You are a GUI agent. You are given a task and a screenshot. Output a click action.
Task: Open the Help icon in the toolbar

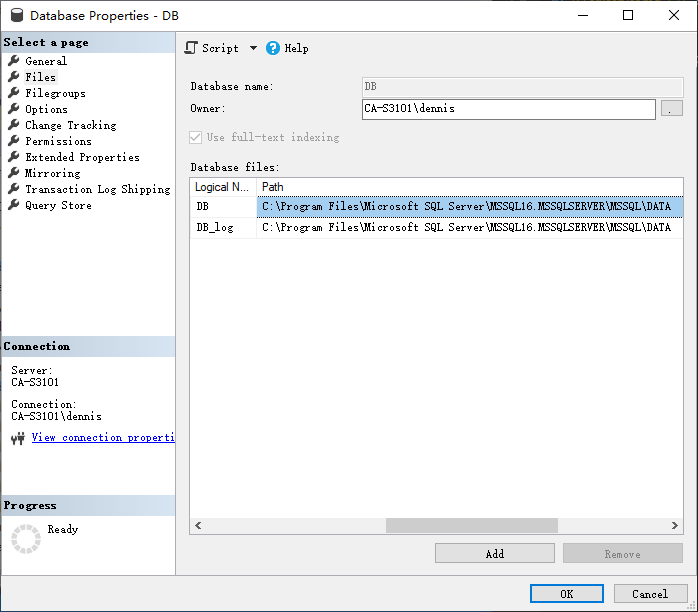[273, 48]
